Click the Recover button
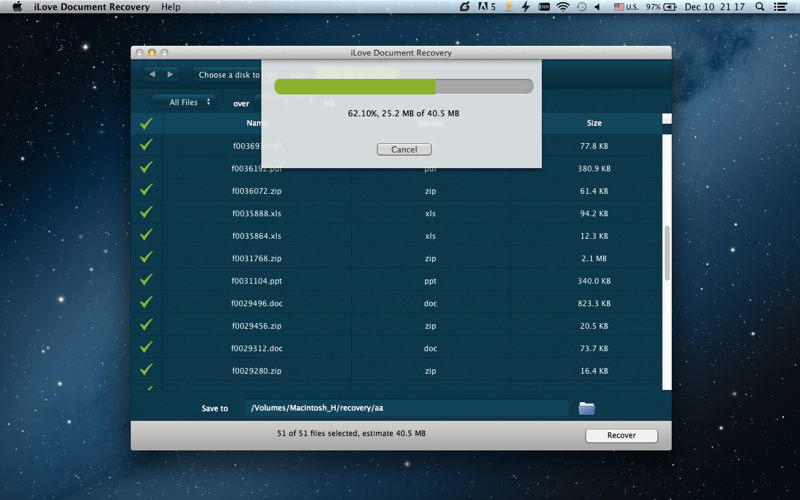The width and height of the screenshot is (800, 500). pyautogui.click(x=621, y=435)
